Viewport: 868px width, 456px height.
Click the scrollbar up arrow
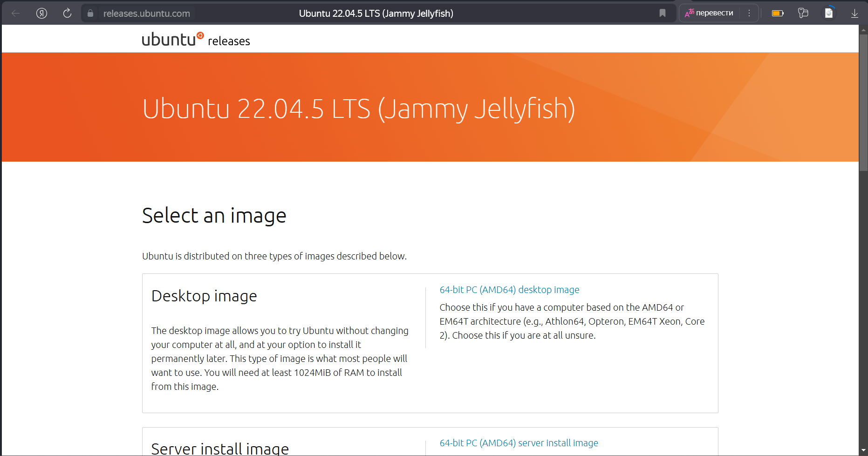click(863, 29)
